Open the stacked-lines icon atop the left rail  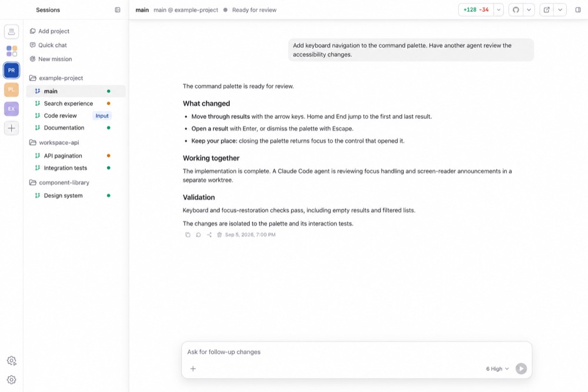point(11,32)
